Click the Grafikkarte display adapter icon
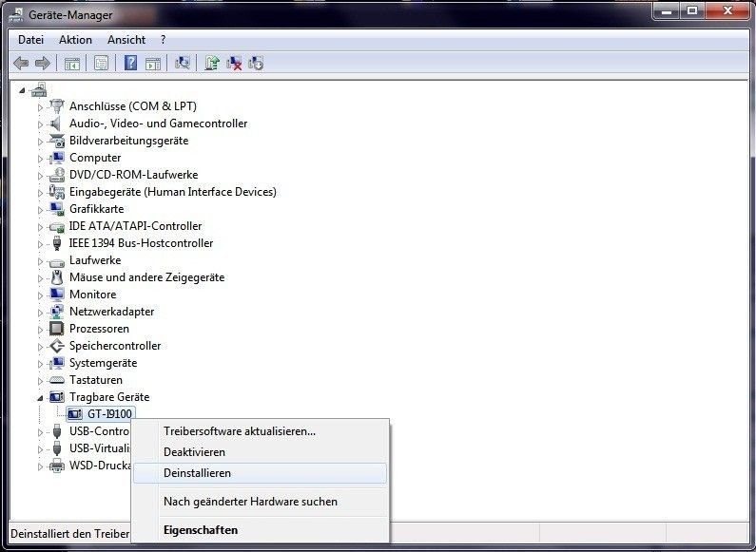The width and height of the screenshot is (756, 552). coord(57,209)
